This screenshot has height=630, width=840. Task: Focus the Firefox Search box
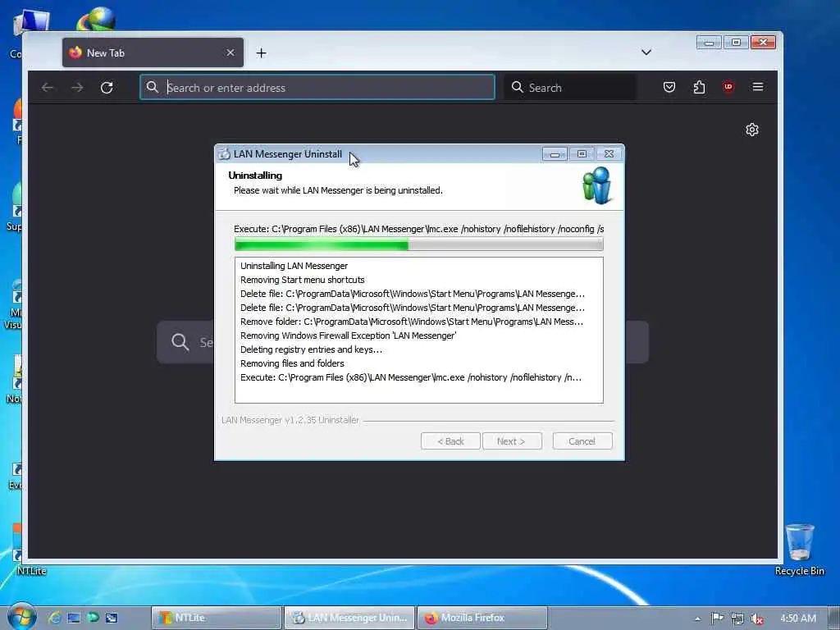(570, 87)
